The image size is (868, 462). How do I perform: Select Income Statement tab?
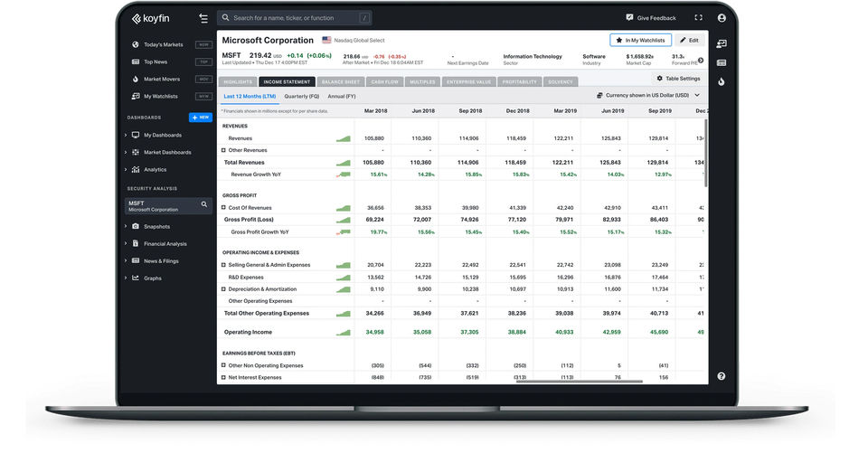pyautogui.click(x=287, y=82)
